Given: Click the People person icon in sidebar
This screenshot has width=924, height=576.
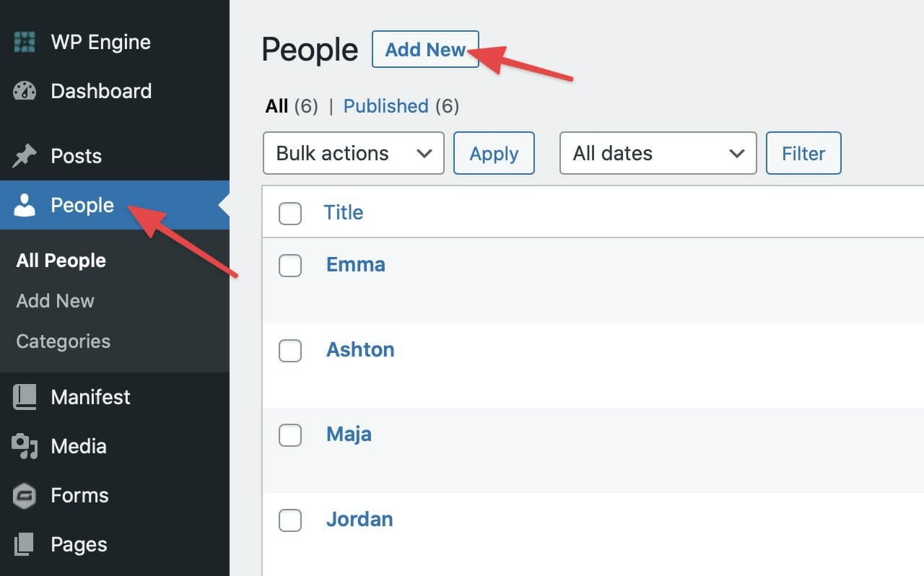Looking at the screenshot, I should [25, 206].
